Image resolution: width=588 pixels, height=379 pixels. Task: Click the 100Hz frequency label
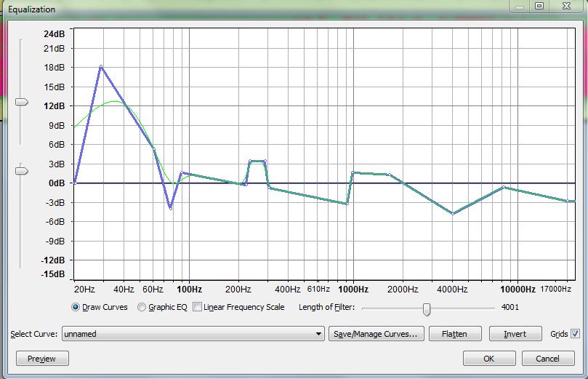(x=190, y=290)
